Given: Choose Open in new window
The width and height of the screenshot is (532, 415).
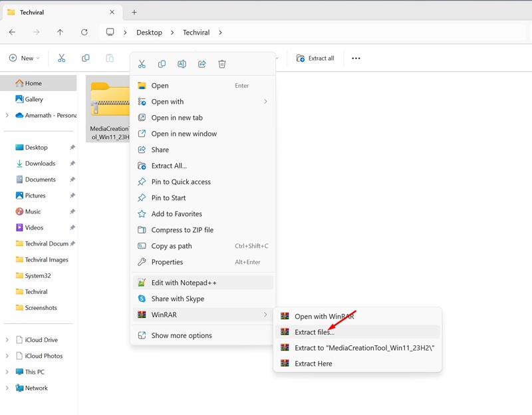Looking at the screenshot, I should (203, 134).
